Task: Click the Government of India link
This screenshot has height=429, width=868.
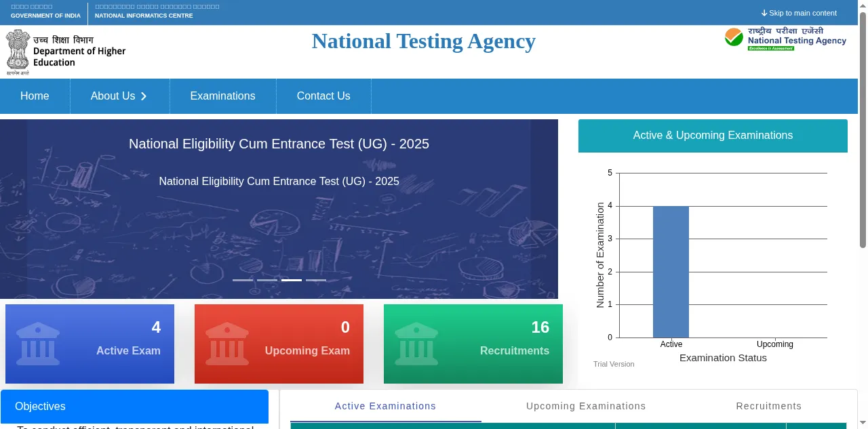Action: coord(45,16)
